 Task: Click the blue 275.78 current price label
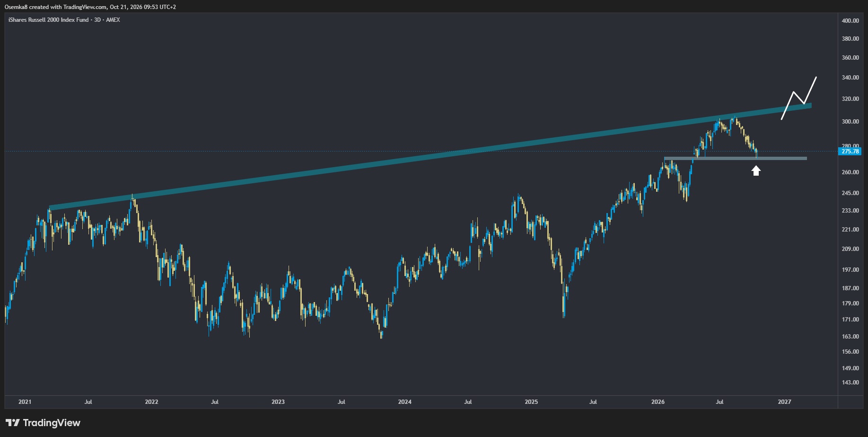(x=850, y=152)
